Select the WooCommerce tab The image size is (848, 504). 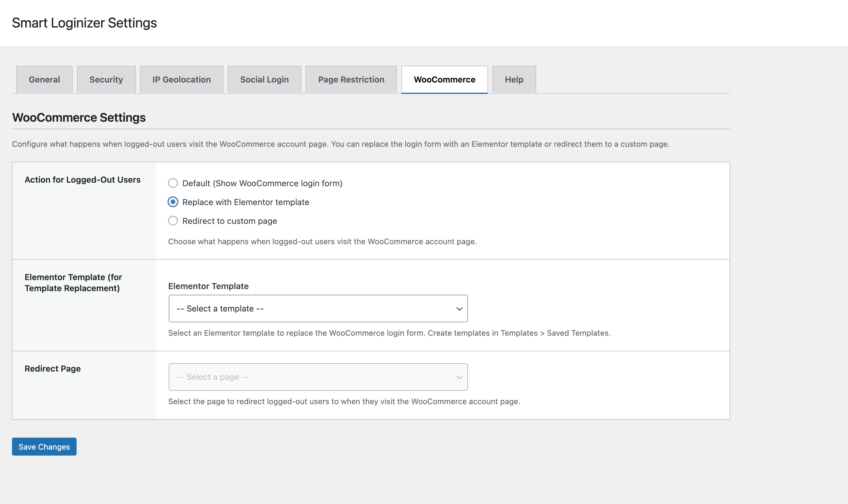pyautogui.click(x=444, y=80)
